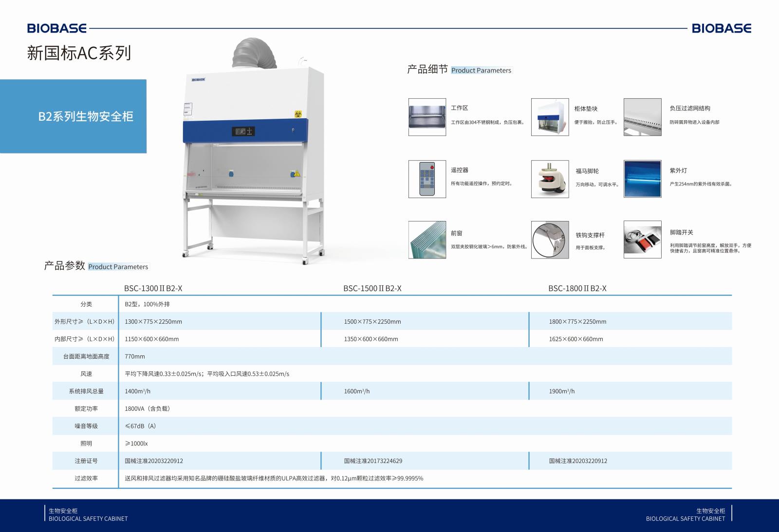The height and width of the screenshot is (532, 779).
Task: Click the 1300×775×2250mm cell
Action: tap(153, 322)
